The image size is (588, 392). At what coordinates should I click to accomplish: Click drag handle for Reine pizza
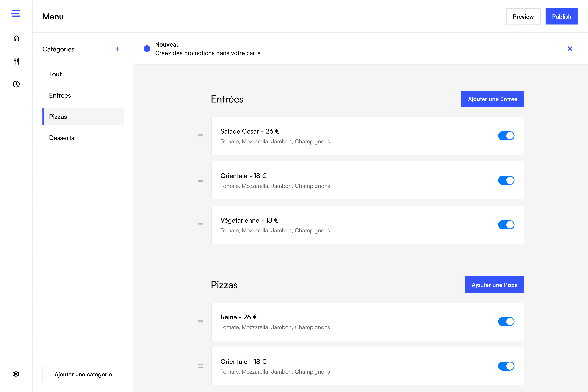click(201, 321)
